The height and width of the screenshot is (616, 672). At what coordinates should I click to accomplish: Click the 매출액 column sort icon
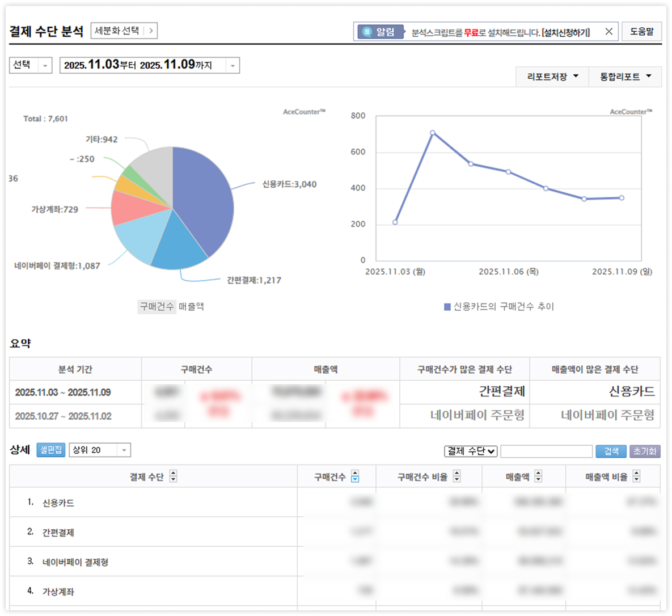click(538, 476)
